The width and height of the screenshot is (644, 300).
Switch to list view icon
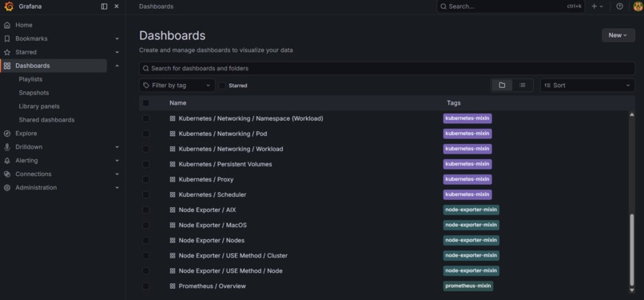(x=522, y=86)
